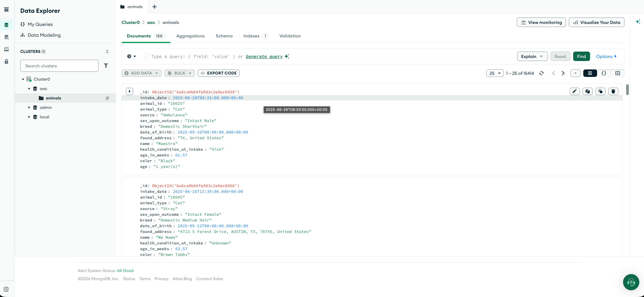Screen dimensions: 644x297
Task: Open animals collection in new tab icon
Action: [107, 98]
